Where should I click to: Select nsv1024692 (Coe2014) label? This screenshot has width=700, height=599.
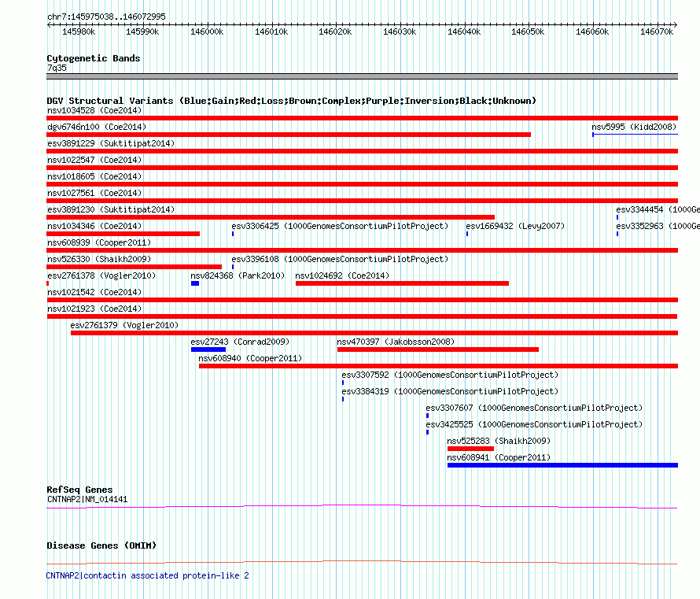[x=342, y=275]
